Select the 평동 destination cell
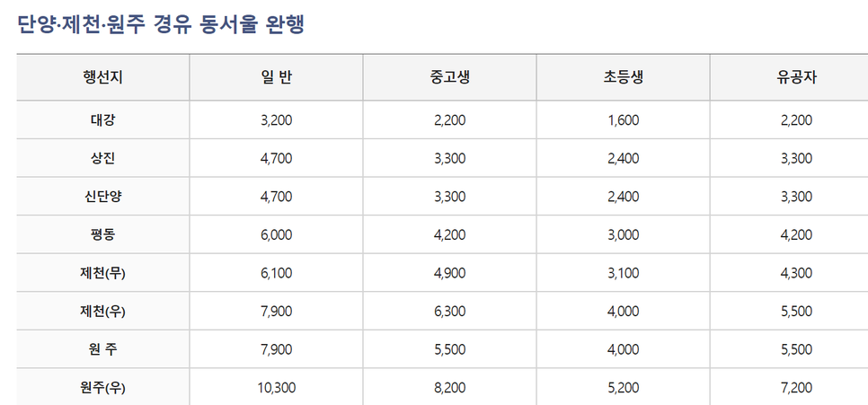The image size is (868, 405). pyautogui.click(x=103, y=234)
